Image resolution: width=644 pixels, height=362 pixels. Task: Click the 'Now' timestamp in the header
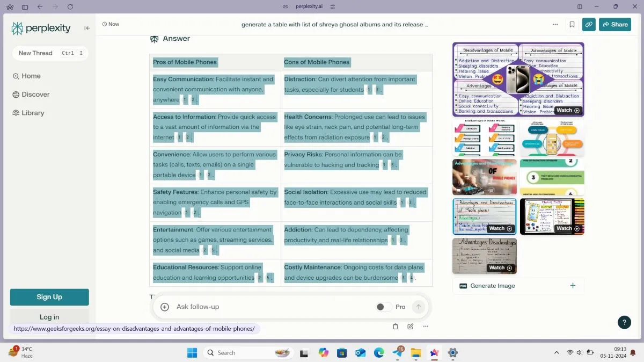click(x=111, y=24)
